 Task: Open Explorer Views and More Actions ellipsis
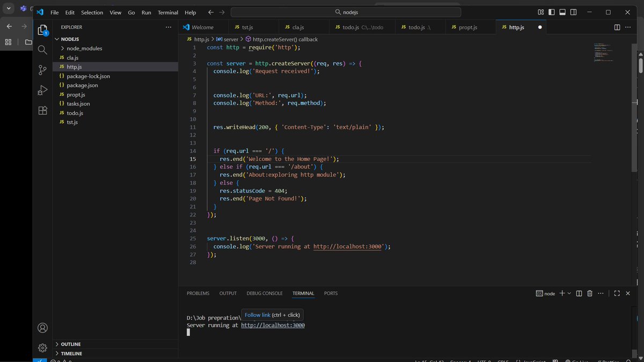pyautogui.click(x=169, y=27)
